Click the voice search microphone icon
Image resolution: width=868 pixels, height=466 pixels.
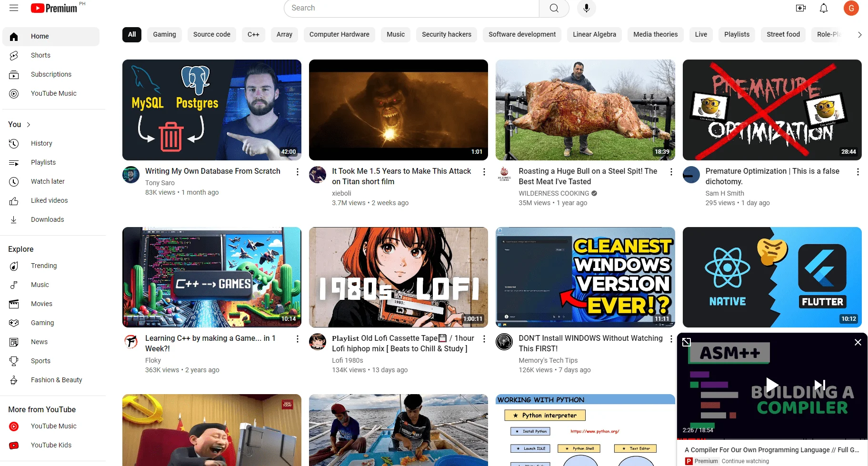pyautogui.click(x=586, y=8)
